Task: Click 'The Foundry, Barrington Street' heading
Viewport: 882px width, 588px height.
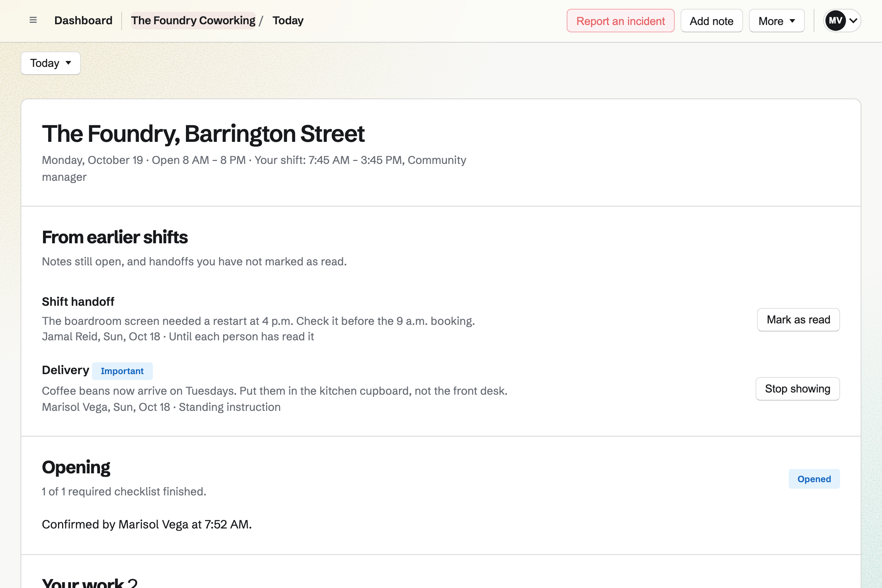Action: (x=203, y=134)
